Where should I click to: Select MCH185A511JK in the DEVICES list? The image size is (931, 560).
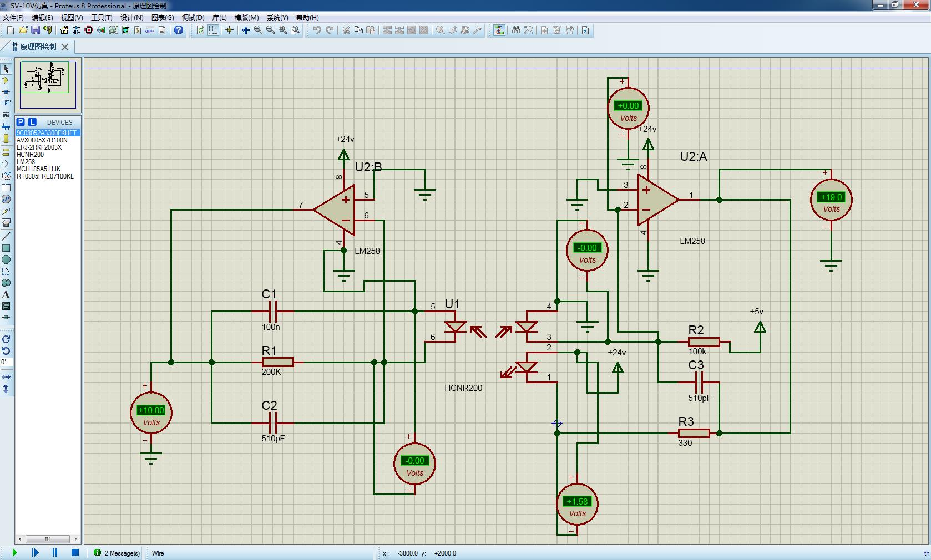(x=48, y=169)
